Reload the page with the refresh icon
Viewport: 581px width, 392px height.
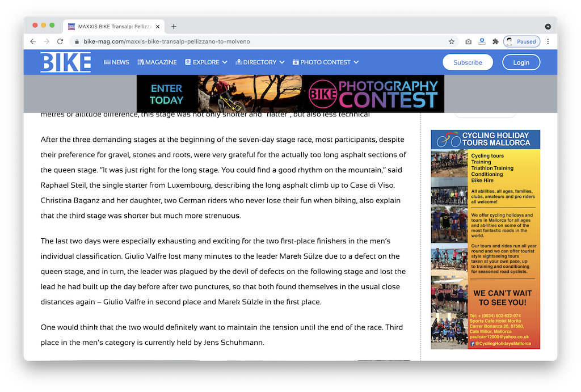click(60, 41)
